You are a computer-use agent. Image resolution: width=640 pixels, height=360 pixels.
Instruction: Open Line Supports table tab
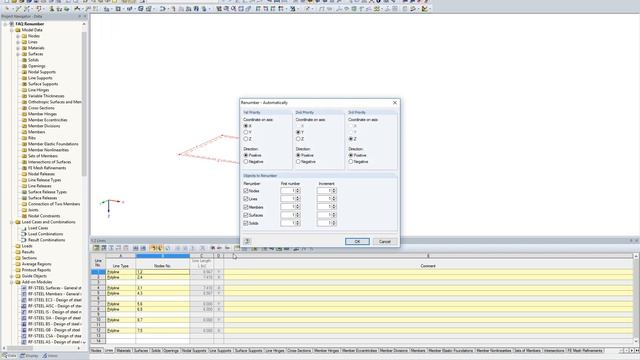tap(220, 351)
